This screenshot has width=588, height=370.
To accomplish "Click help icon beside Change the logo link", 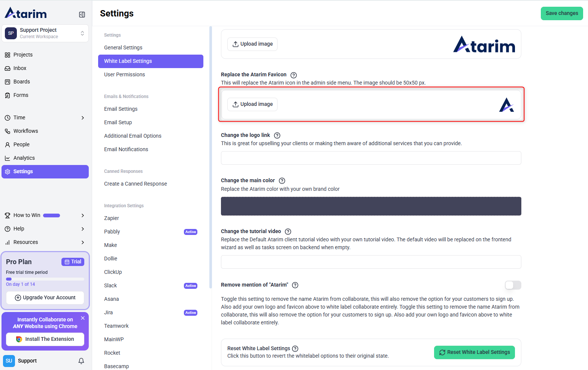I will pyautogui.click(x=277, y=135).
